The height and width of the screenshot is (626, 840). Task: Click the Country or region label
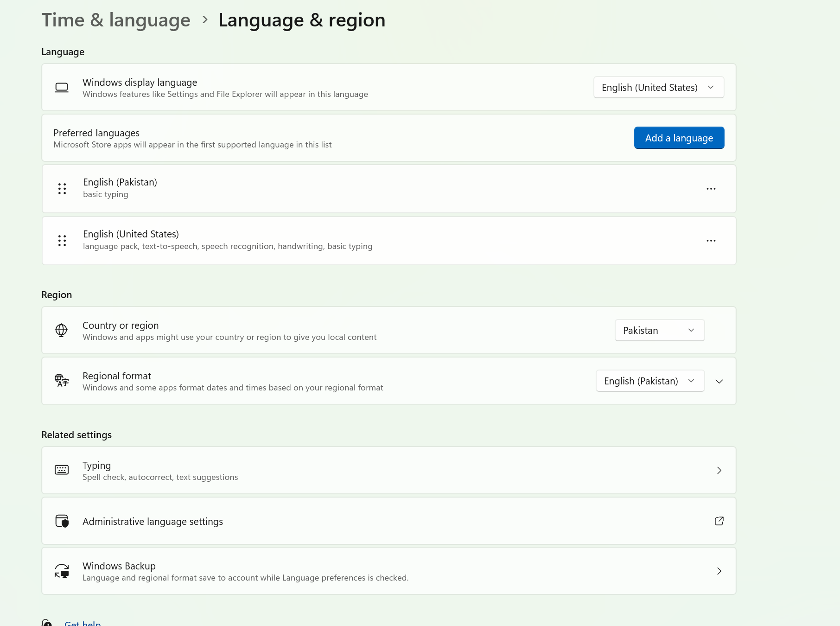point(121,326)
